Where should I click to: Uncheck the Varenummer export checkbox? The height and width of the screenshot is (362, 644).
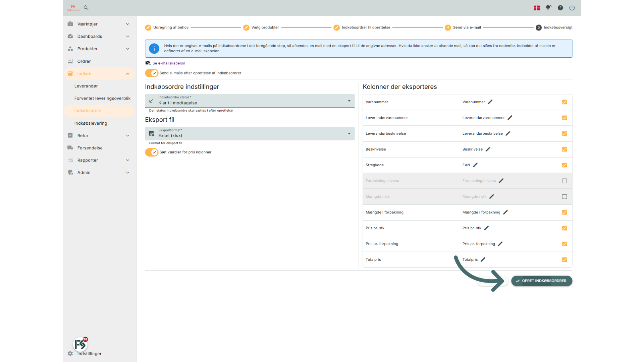click(x=565, y=102)
